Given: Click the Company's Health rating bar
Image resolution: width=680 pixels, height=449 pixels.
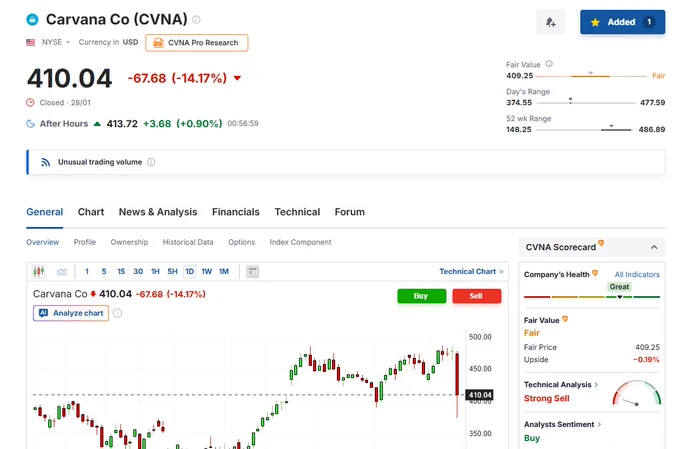Looking at the screenshot, I should pyautogui.click(x=592, y=297).
